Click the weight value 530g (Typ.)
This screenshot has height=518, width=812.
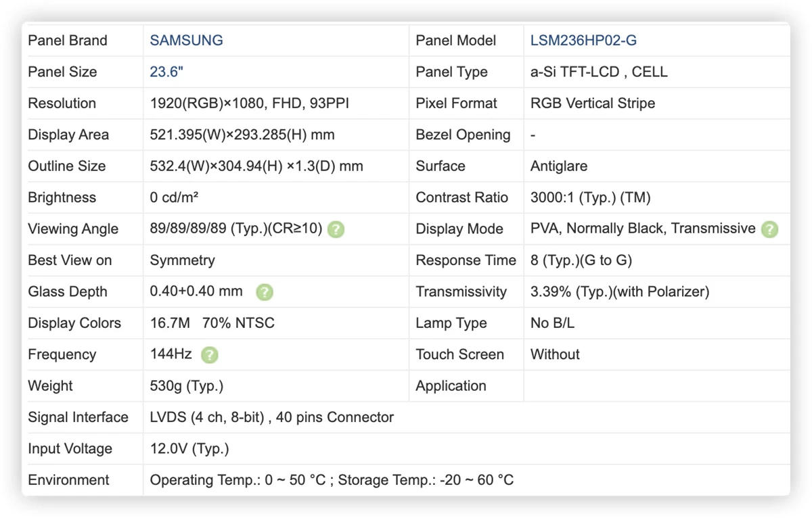tap(187, 386)
